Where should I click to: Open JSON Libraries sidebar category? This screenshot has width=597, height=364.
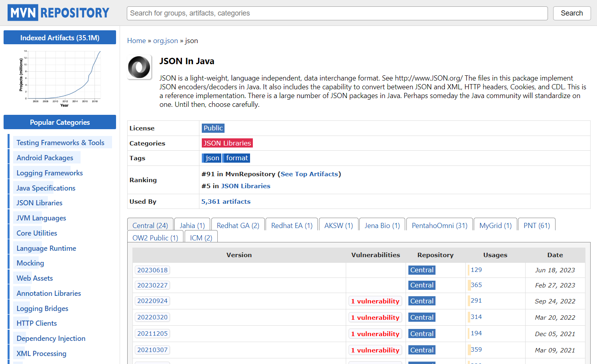[x=39, y=203]
